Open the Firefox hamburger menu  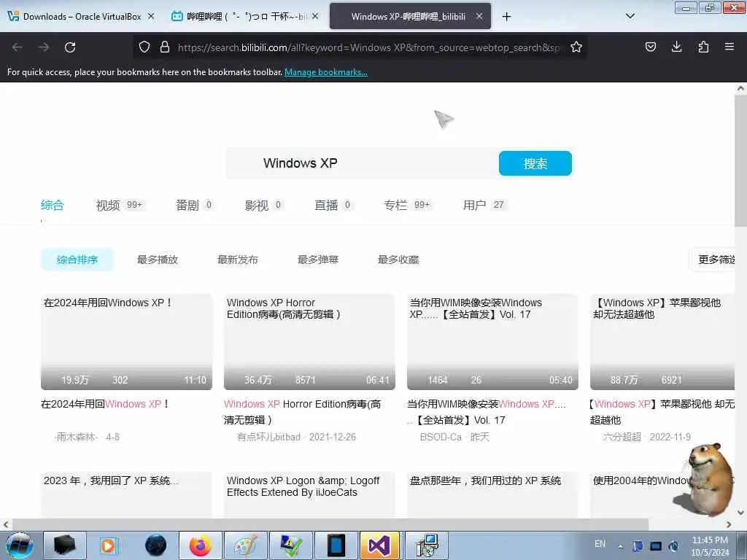point(729,47)
